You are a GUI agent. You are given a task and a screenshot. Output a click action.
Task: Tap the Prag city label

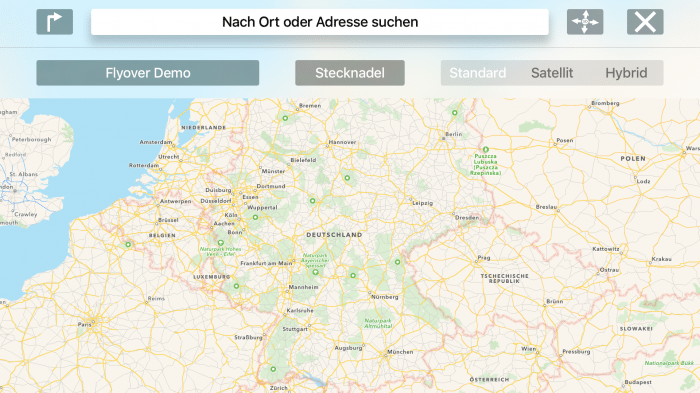pos(484,258)
